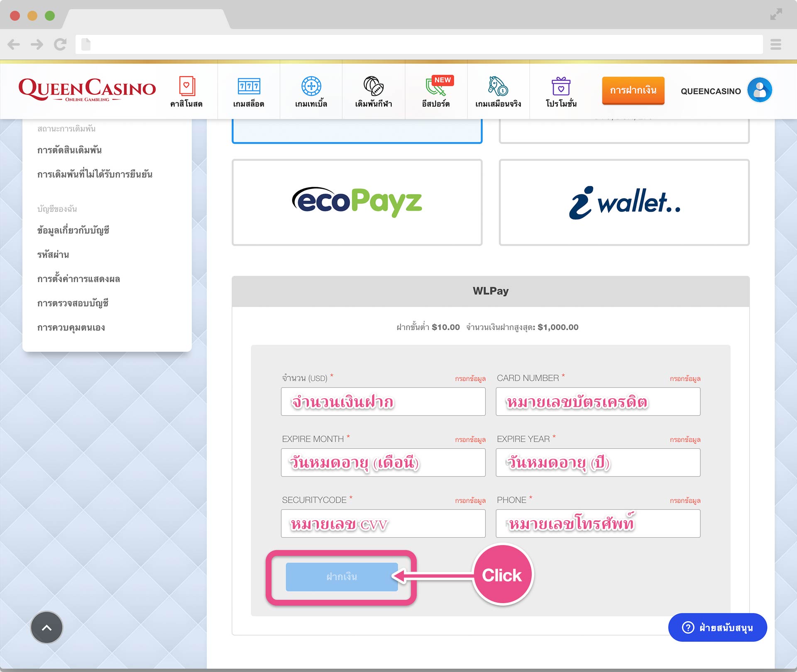Open การตัดสินเดิมพัน in the sidebar
The image size is (797, 672).
69,150
